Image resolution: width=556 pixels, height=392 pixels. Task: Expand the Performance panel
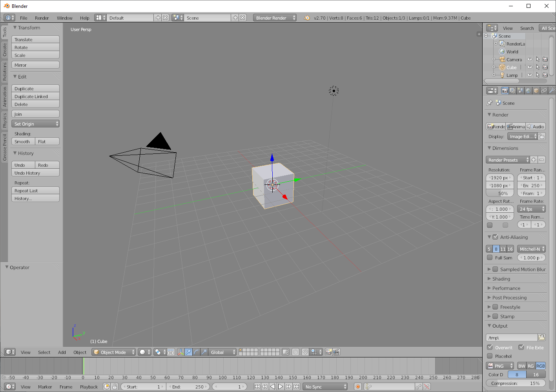[x=506, y=288]
